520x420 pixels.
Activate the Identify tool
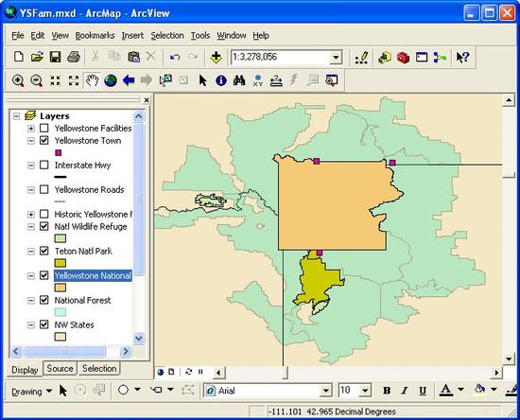pos(221,80)
